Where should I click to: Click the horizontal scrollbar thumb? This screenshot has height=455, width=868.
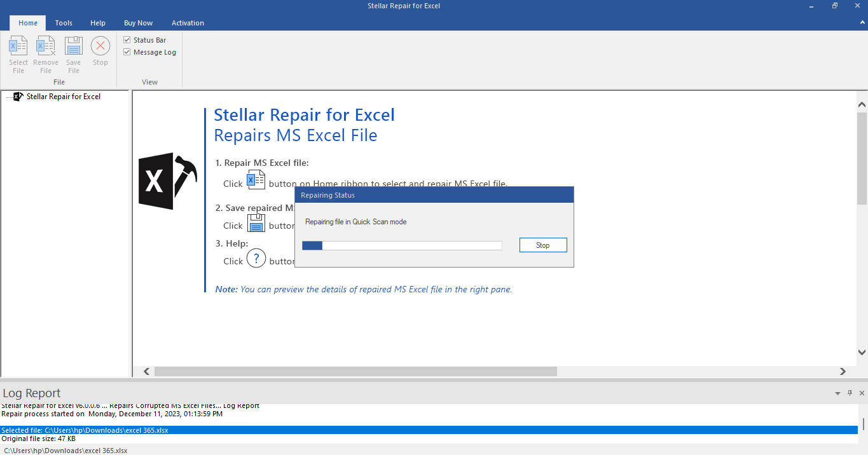355,372
